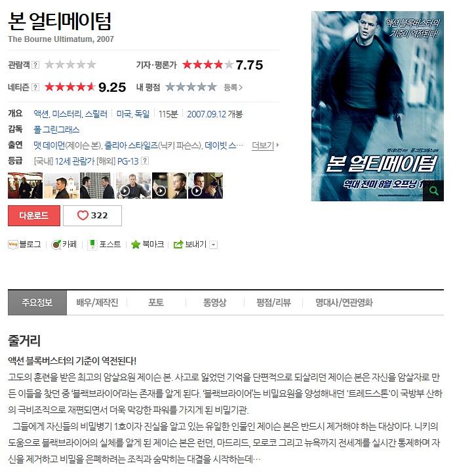Set 내 평점 to five stars

212,87
